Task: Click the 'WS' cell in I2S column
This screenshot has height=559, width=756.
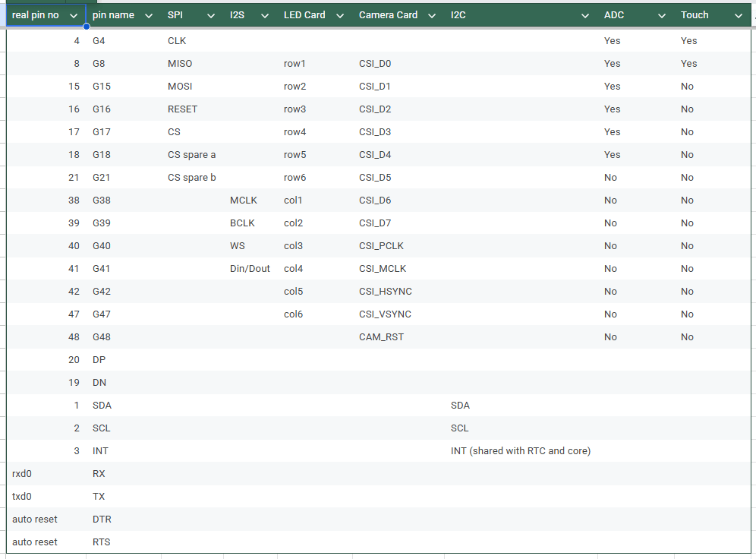Action: point(252,246)
